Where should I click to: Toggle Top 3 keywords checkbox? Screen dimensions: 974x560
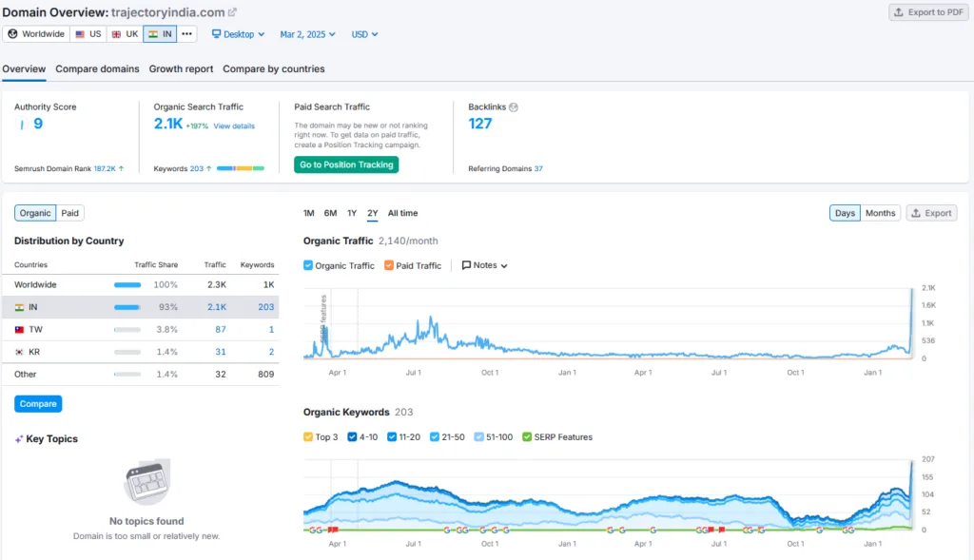click(x=308, y=437)
